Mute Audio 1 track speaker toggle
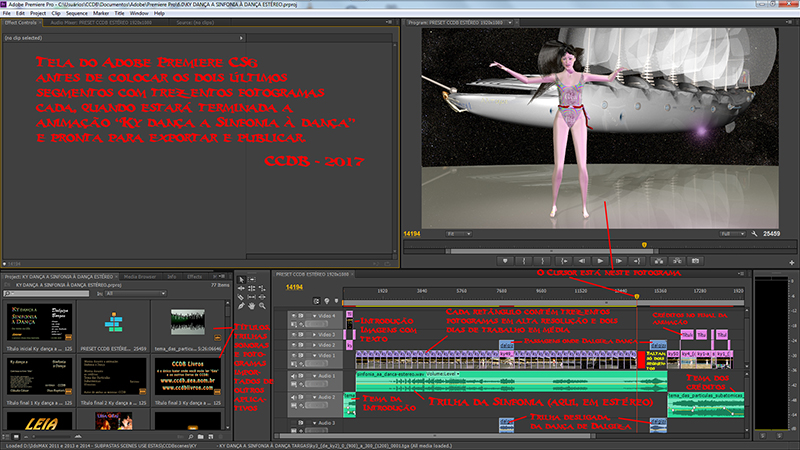 click(x=293, y=376)
